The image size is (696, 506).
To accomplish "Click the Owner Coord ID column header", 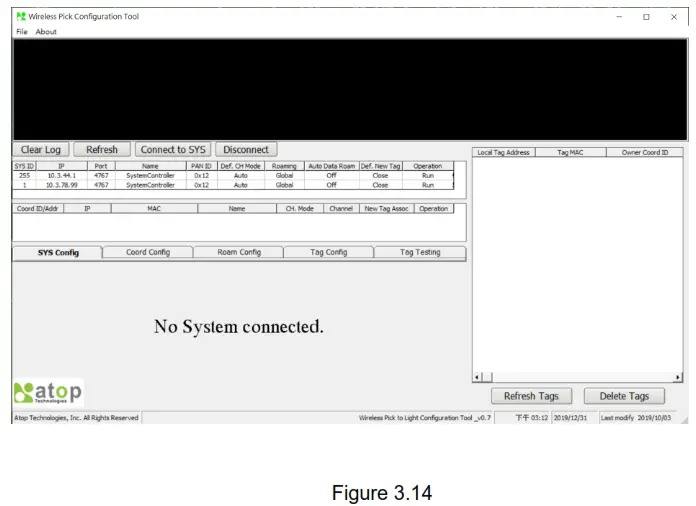I will (x=645, y=152).
